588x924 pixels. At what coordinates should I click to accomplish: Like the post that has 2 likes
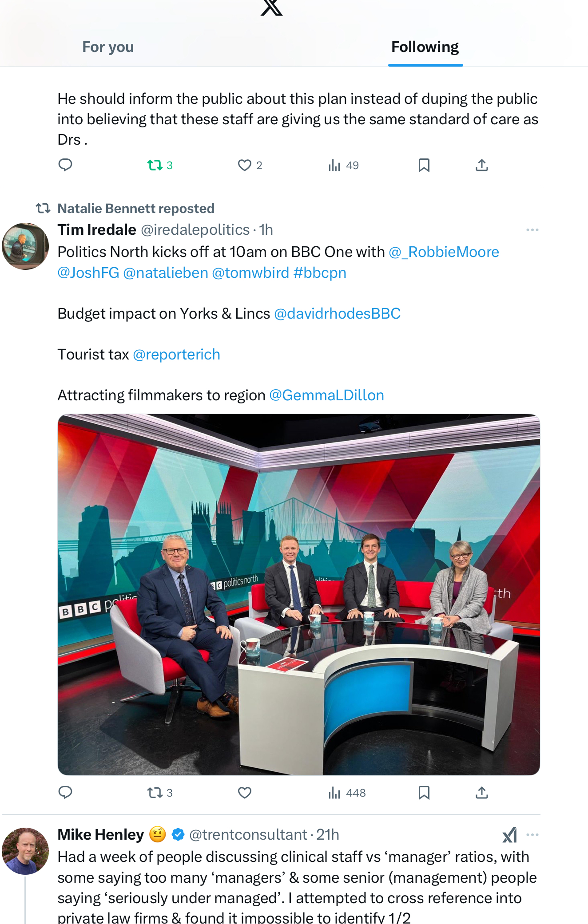coord(250,165)
